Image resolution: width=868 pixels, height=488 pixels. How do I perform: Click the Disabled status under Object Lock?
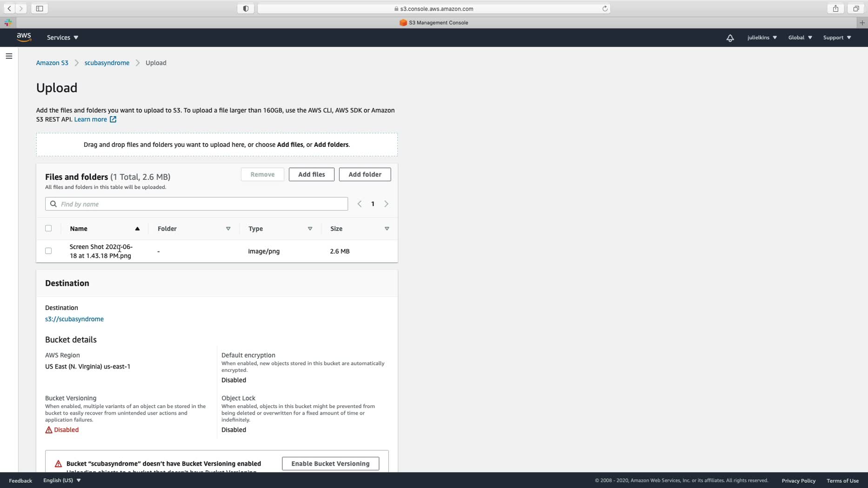tap(234, 430)
